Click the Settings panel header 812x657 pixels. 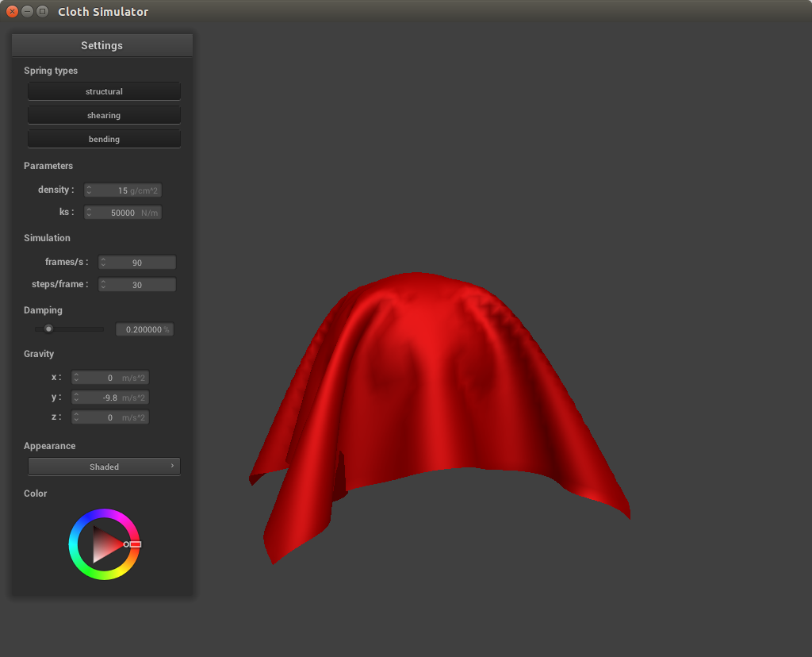click(x=101, y=45)
